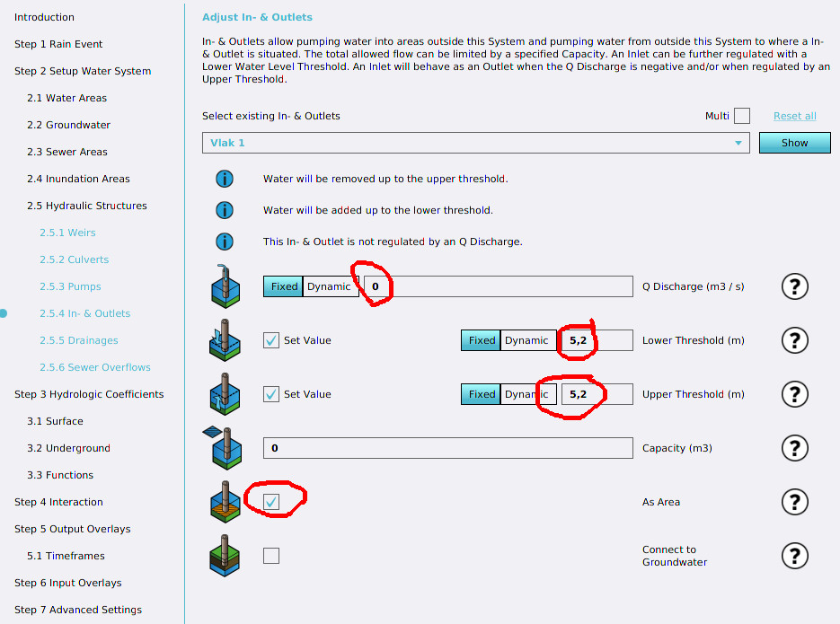
Task: Tick the Connect to Groundwater checkbox
Action: point(271,556)
